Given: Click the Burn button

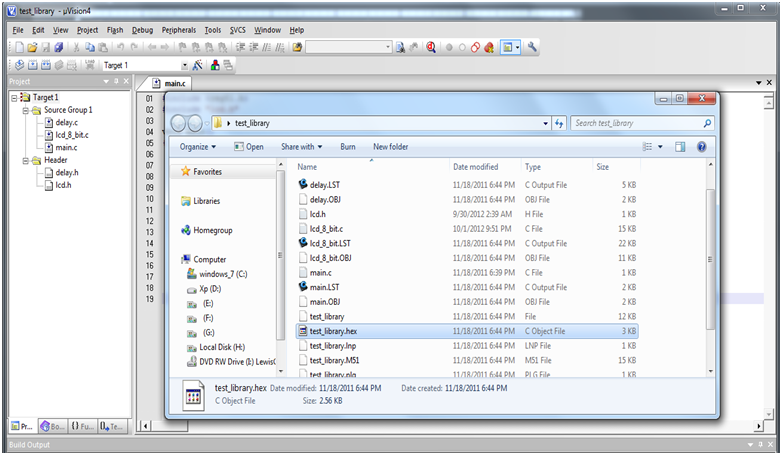Looking at the screenshot, I should pos(348,147).
